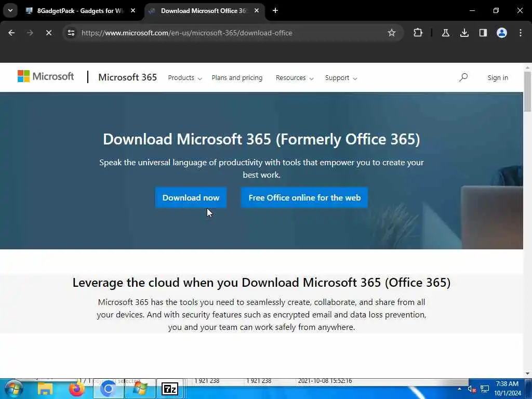Show hidden system tray icons
The width and height of the screenshot is (532, 399).
click(x=459, y=389)
